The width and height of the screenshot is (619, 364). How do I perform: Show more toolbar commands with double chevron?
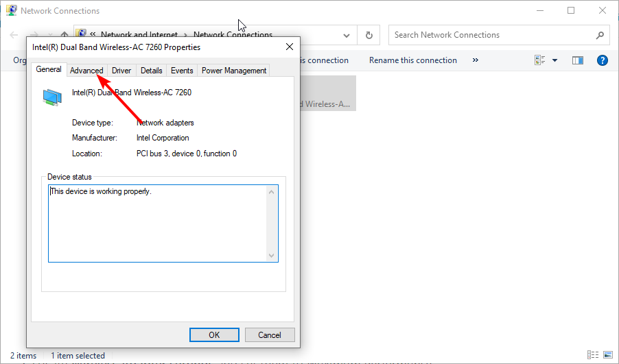pos(476,60)
